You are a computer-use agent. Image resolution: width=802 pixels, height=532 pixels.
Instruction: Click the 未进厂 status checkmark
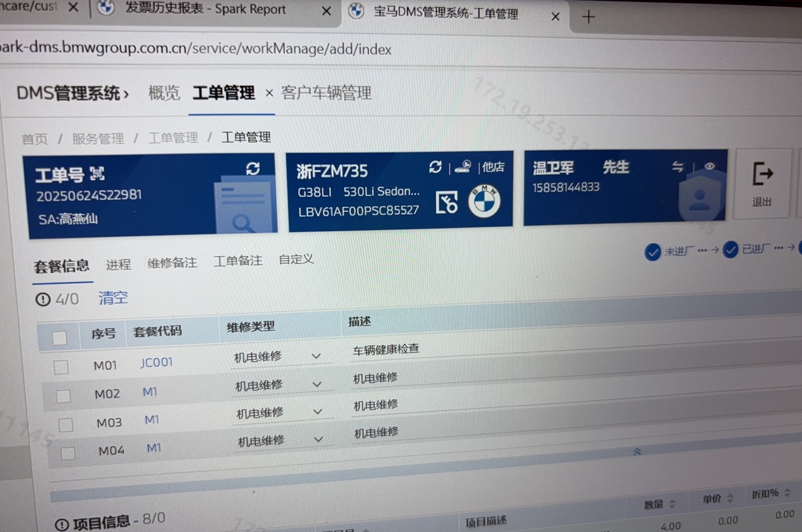[652, 253]
